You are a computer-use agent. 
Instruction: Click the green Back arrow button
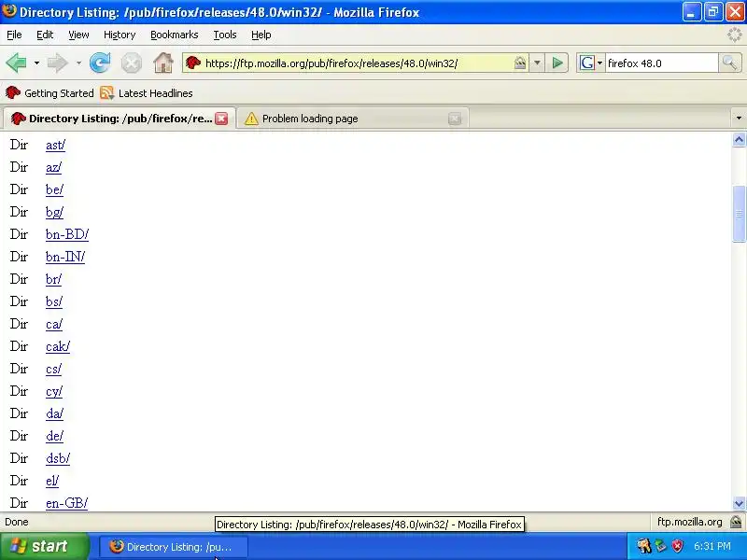(x=17, y=63)
